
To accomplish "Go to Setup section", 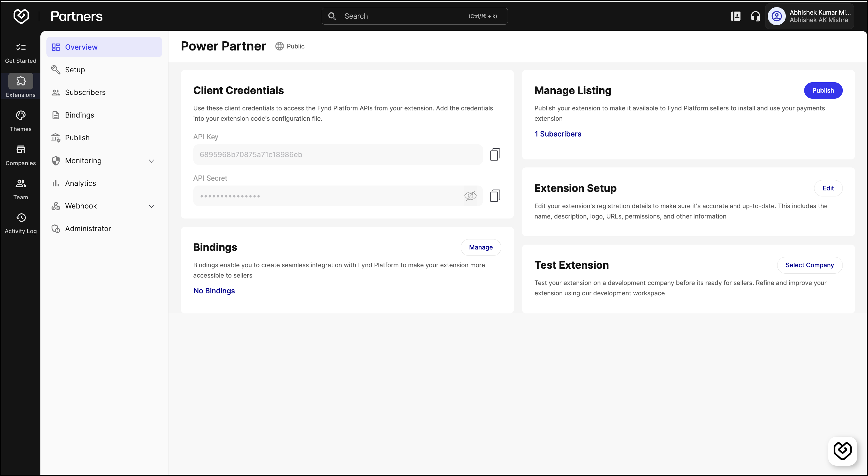I will coord(104,70).
